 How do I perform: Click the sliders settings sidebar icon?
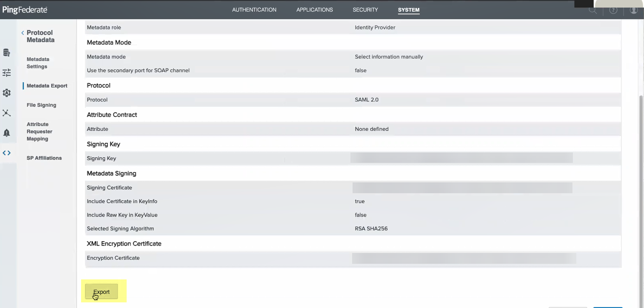[x=7, y=73]
